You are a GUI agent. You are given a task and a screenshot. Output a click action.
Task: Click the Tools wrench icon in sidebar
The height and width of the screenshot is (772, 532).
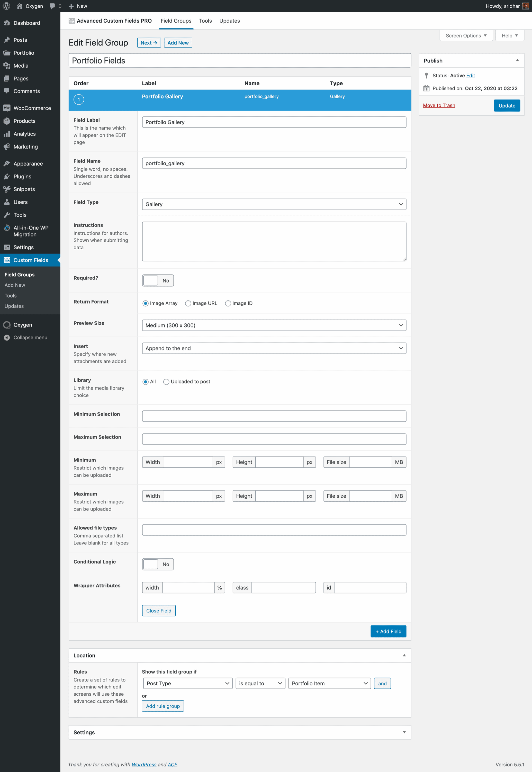coord(7,215)
